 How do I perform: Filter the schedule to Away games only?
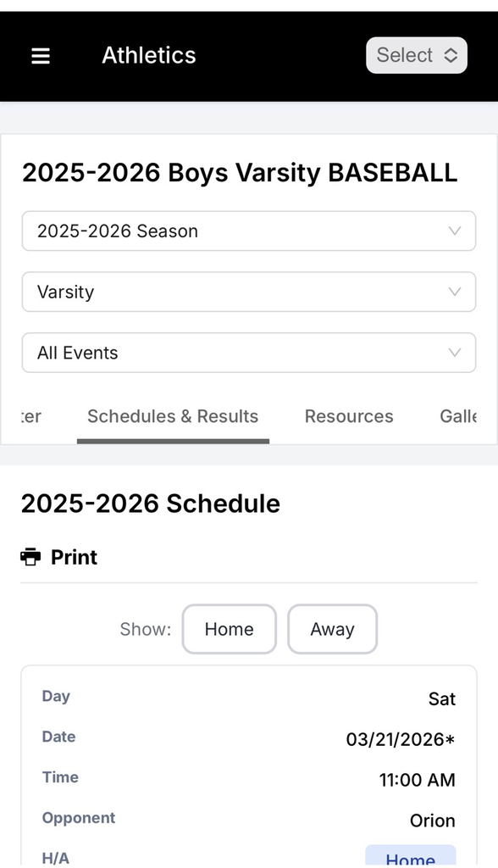coord(332,629)
